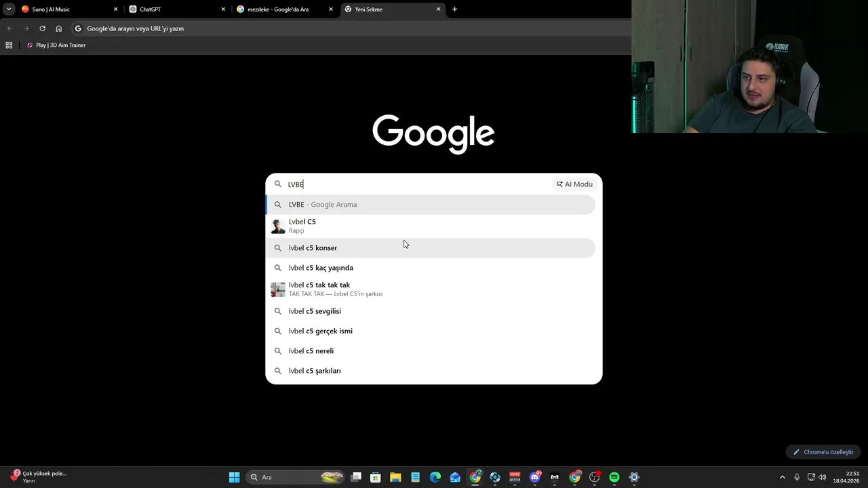Open the Settings gear in the taskbar
Image resolution: width=868 pixels, height=488 pixels.
[634, 477]
